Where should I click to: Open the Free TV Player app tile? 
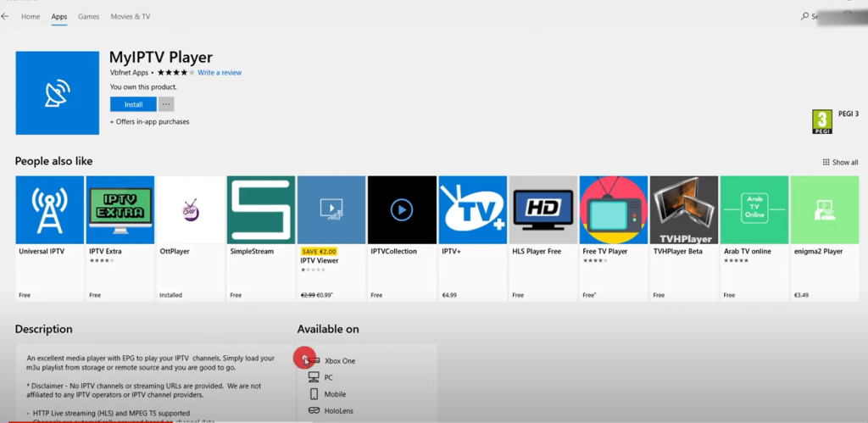(614, 239)
